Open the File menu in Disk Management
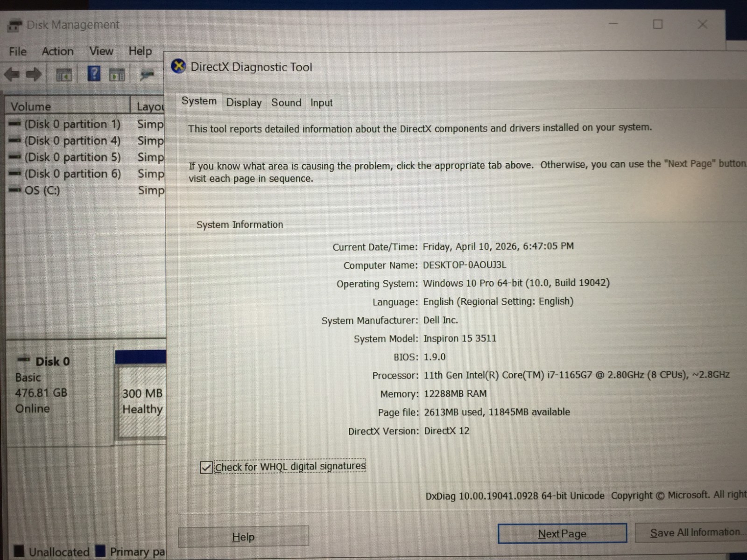The width and height of the screenshot is (747, 560). tap(18, 51)
